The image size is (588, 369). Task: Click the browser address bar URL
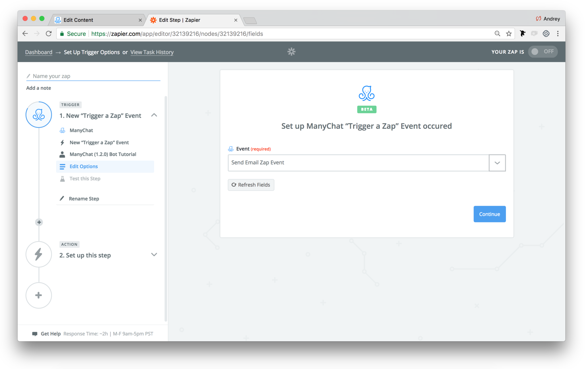(177, 34)
